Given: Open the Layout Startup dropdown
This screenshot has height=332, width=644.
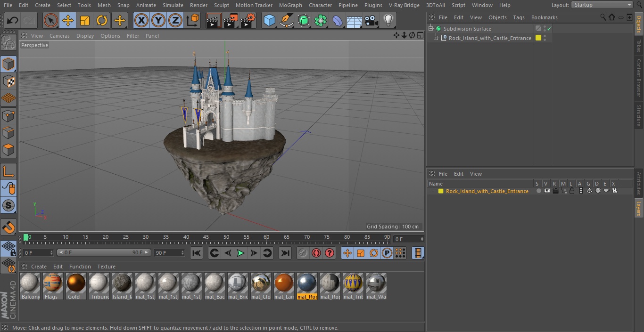Looking at the screenshot, I should click(602, 5).
